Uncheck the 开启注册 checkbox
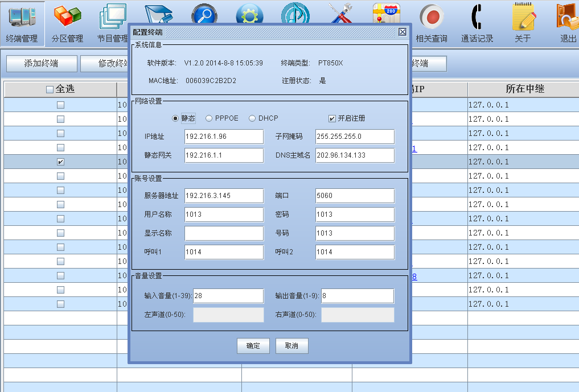The image size is (579, 392). (x=332, y=118)
